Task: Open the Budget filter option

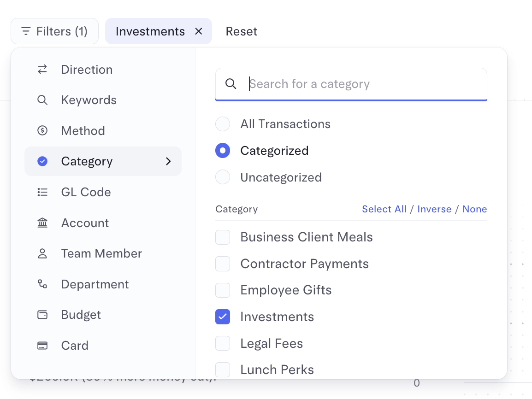Action: (103, 315)
